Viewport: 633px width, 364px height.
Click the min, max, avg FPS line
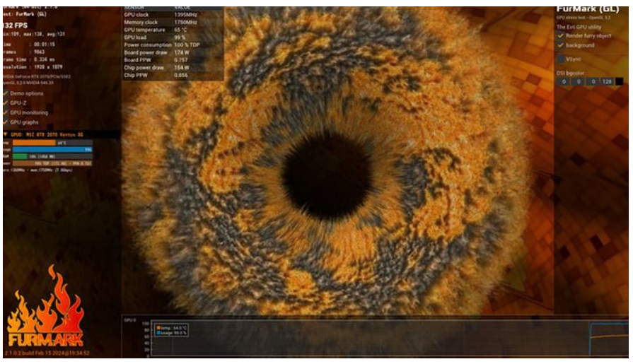click(x=34, y=35)
